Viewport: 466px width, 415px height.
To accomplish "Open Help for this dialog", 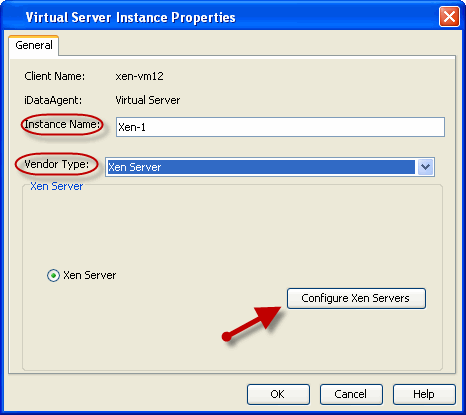I will click(x=424, y=394).
